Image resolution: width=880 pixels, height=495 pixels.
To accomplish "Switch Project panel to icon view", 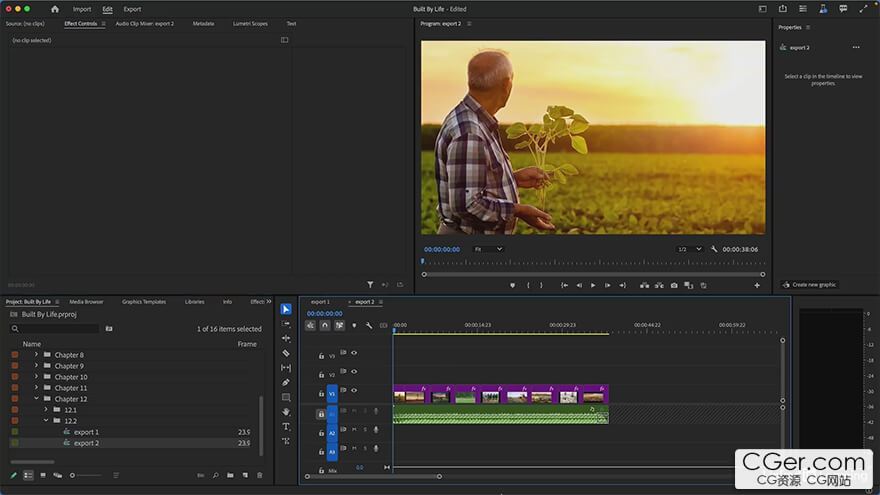I will (43, 475).
